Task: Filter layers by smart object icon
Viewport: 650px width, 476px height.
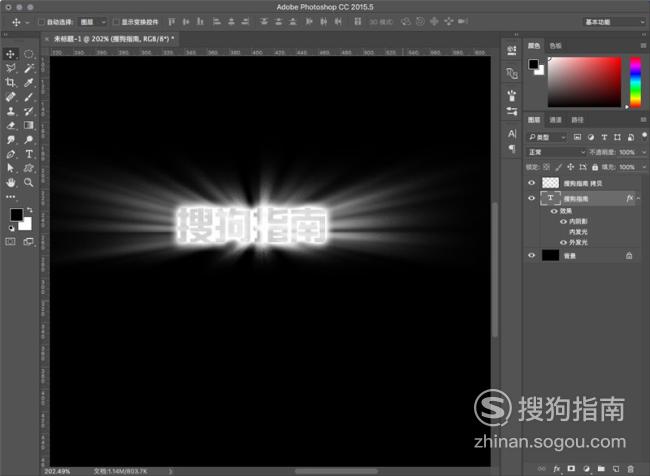Action: pyautogui.click(x=631, y=137)
